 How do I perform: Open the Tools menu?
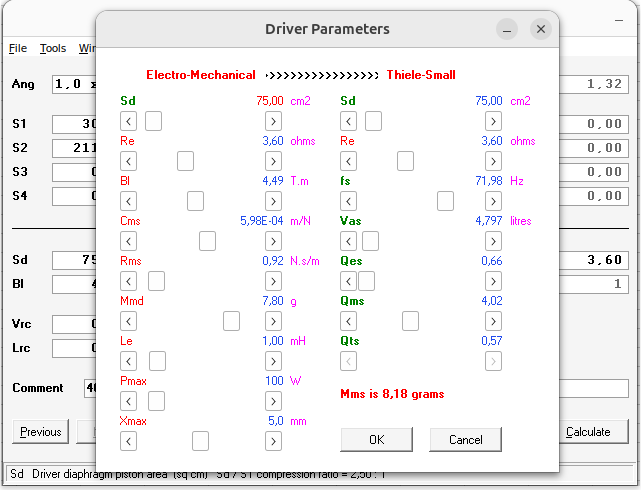pyautogui.click(x=53, y=48)
